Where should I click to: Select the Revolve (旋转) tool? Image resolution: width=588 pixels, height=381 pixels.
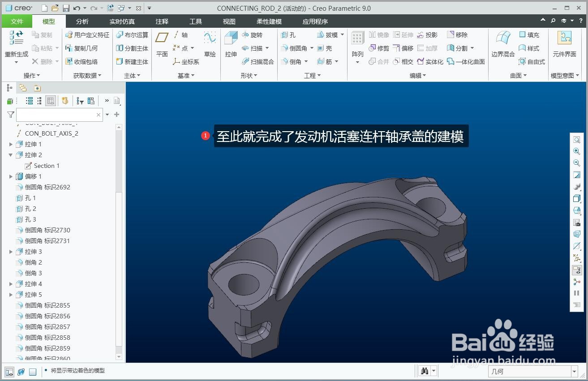point(252,35)
